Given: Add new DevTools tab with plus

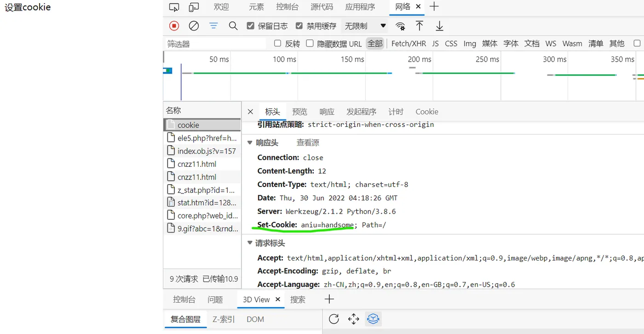Looking at the screenshot, I should 434,6.
